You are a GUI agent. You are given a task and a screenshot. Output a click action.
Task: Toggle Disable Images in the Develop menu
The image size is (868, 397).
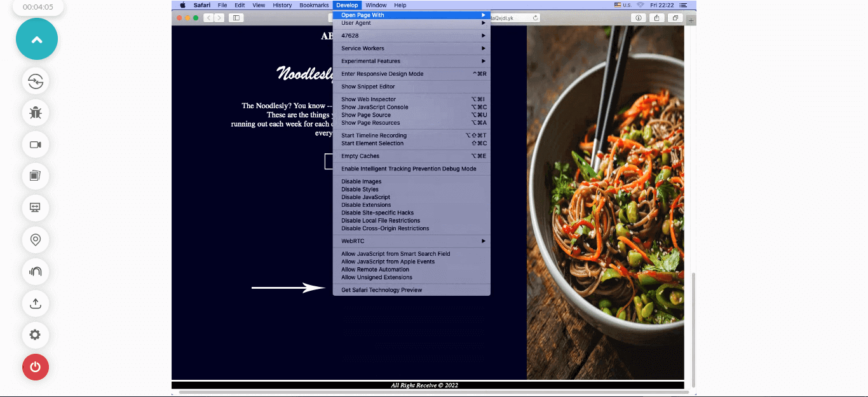click(412, 181)
